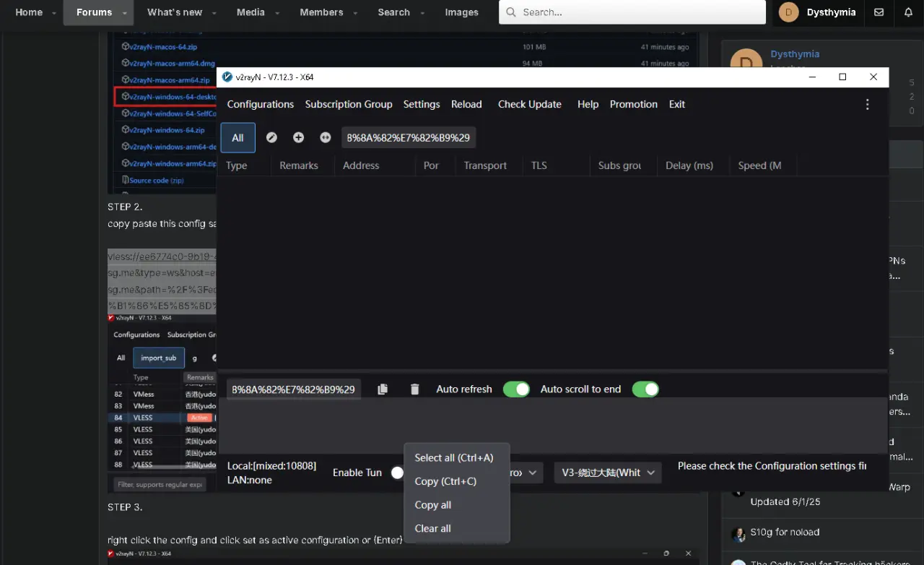Sort the server list by Remarks column

(299, 165)
